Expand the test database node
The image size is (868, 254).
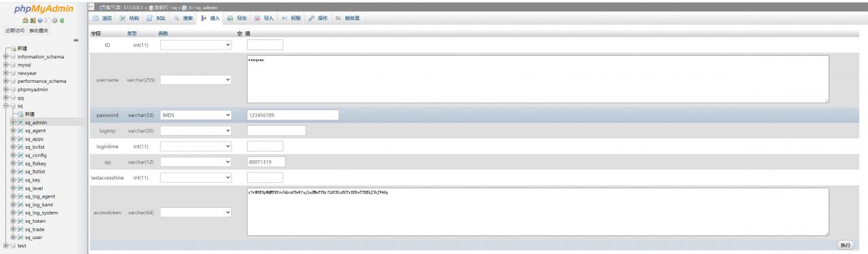pos(5,246)
